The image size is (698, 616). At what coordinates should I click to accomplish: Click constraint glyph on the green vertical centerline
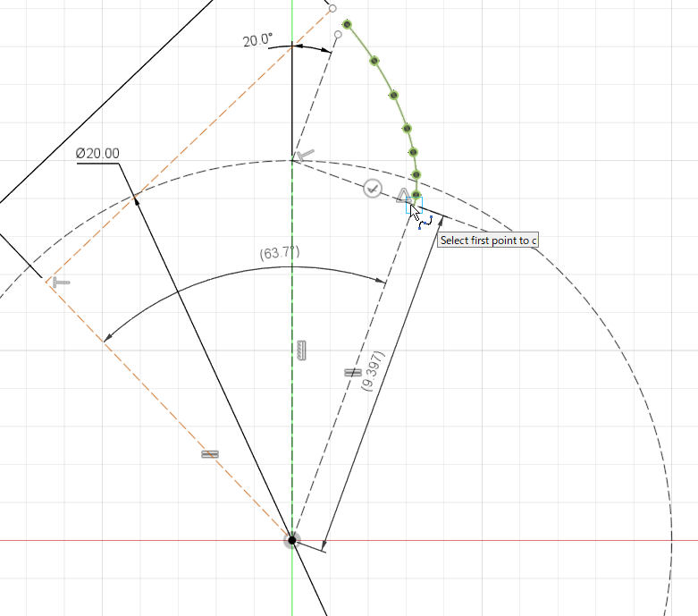pos(301,350)
